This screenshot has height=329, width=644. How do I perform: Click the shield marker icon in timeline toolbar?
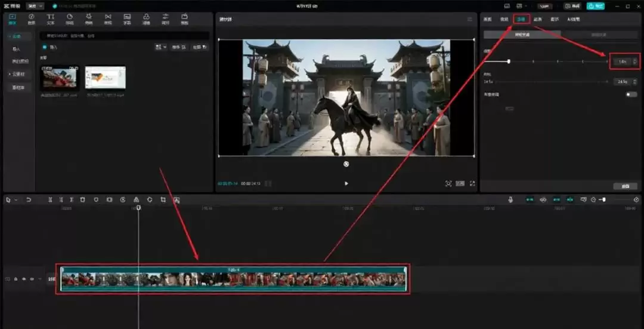coord(96,200)
